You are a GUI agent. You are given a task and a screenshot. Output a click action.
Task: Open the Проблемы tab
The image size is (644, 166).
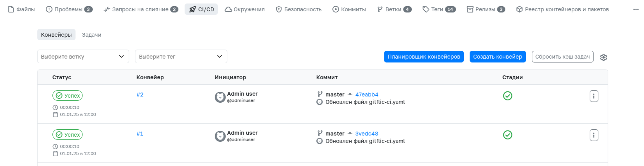69,9
